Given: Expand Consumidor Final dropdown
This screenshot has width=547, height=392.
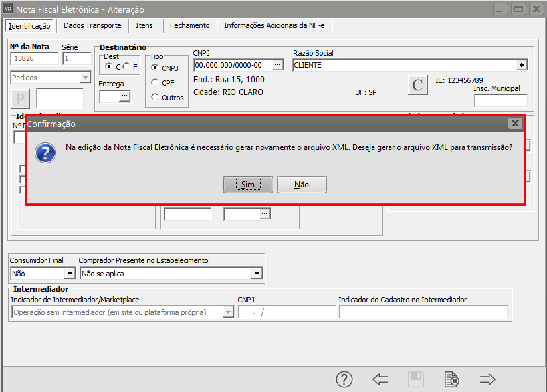Looking at the screenshot, I should 70,273.
